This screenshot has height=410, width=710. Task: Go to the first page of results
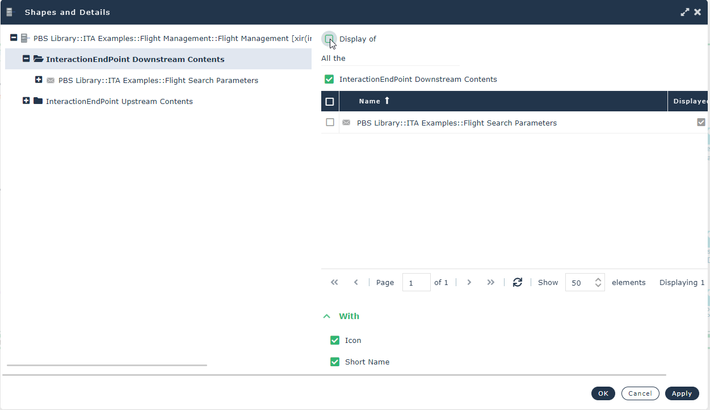(x=334, y=283)
